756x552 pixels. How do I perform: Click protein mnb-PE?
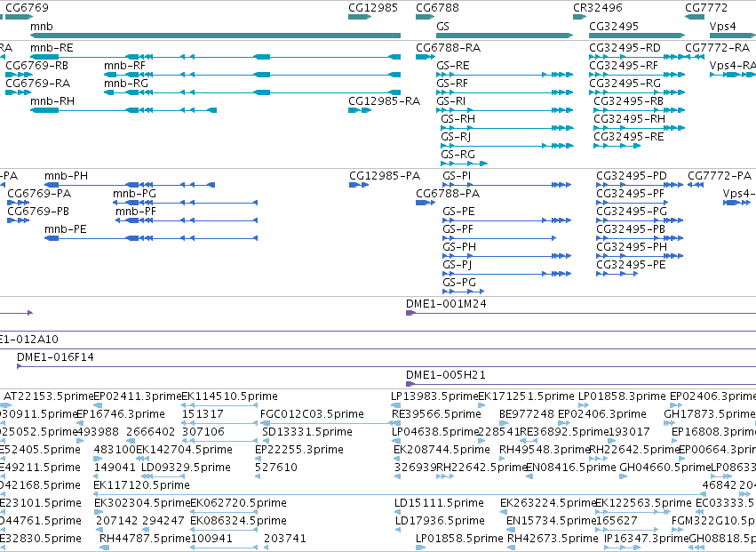151,238
